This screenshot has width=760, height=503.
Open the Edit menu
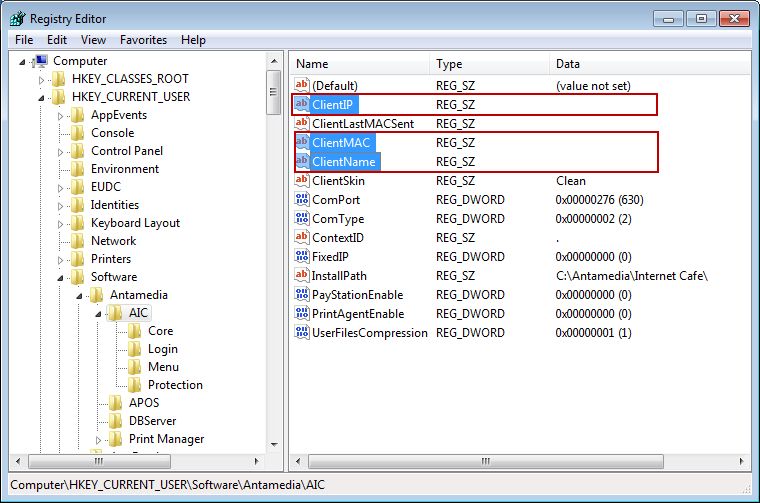coord(57,40)
